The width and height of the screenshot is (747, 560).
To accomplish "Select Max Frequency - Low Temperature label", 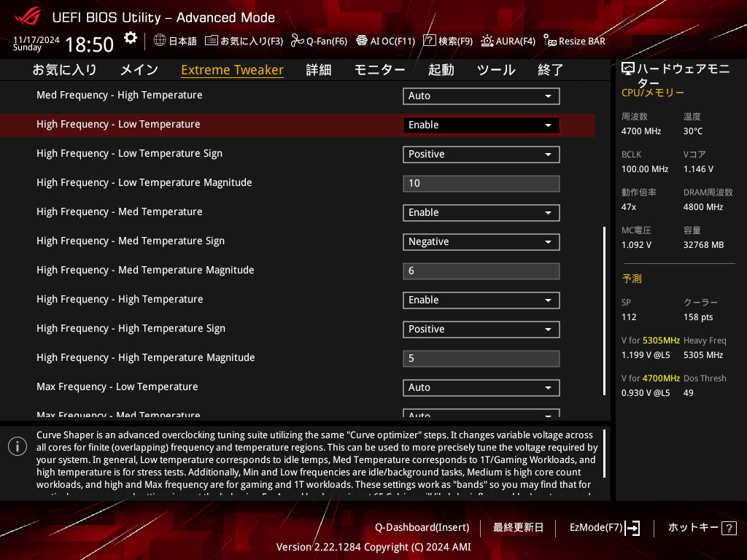I will tap(117, 386).
